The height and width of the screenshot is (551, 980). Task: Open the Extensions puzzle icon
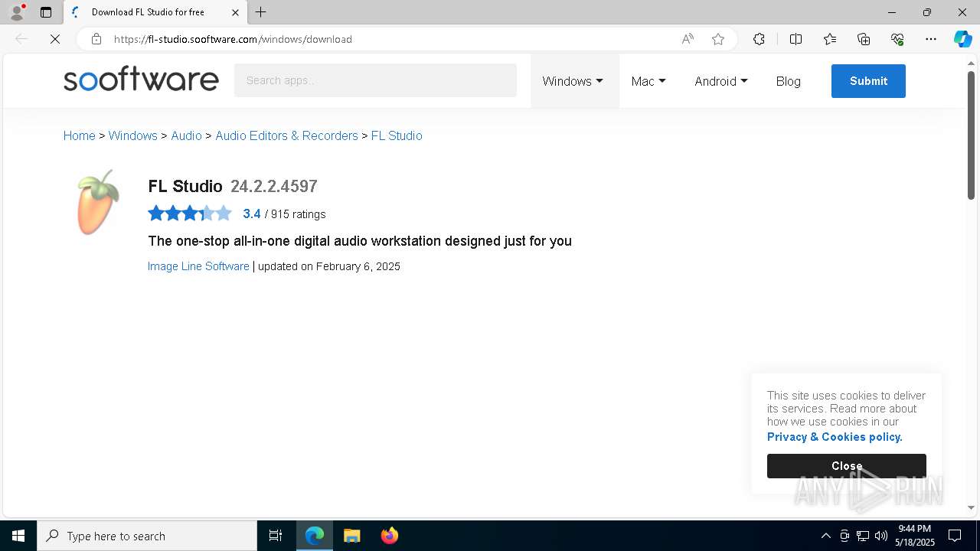tap(759, 39)
